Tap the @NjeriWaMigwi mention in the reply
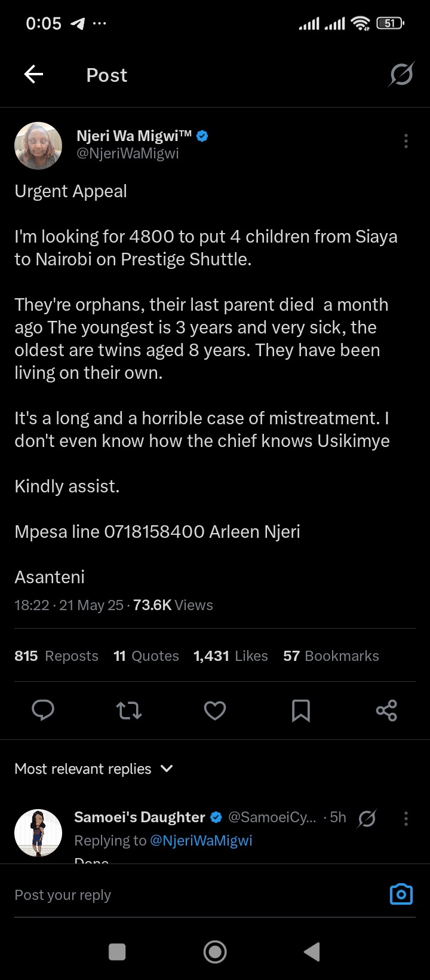 click(201, 841)
